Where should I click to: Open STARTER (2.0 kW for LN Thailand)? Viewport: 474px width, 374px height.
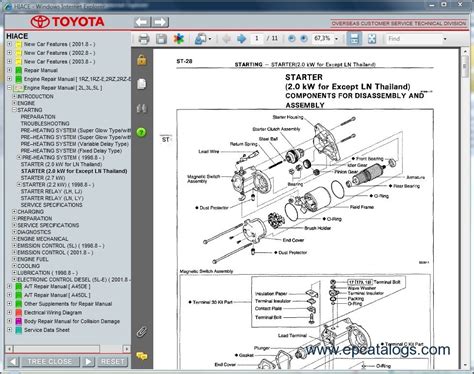61,164
